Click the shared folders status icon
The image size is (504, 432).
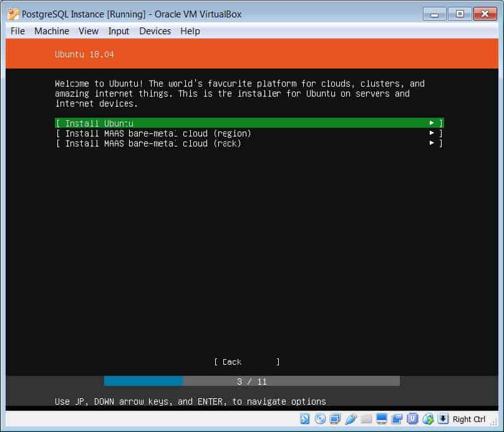point(366,419)
